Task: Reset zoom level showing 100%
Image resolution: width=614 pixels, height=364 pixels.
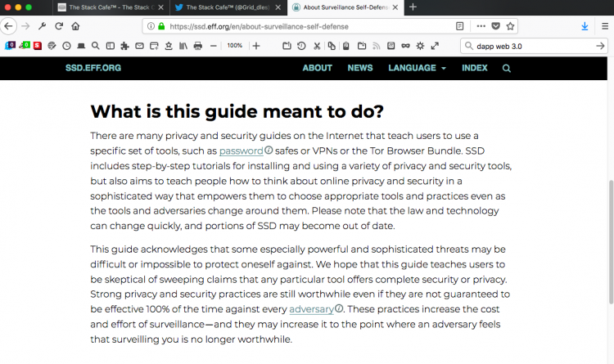Action: [x=235, y=46]
